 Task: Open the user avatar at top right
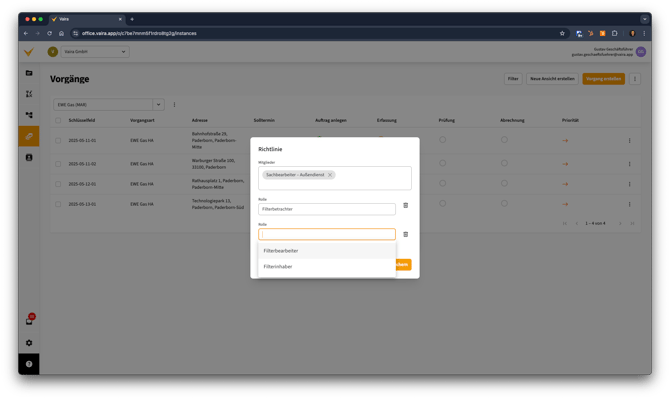click(x=641, y=52)
